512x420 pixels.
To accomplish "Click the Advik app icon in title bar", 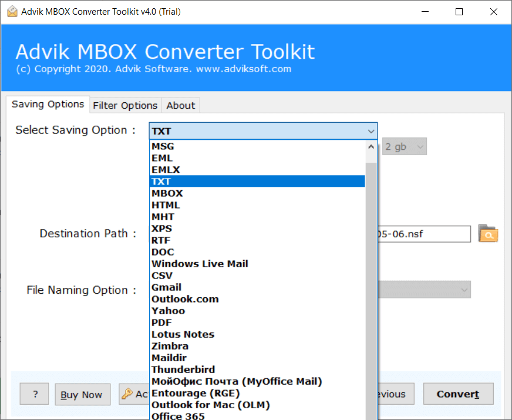I will coord(12,11).
